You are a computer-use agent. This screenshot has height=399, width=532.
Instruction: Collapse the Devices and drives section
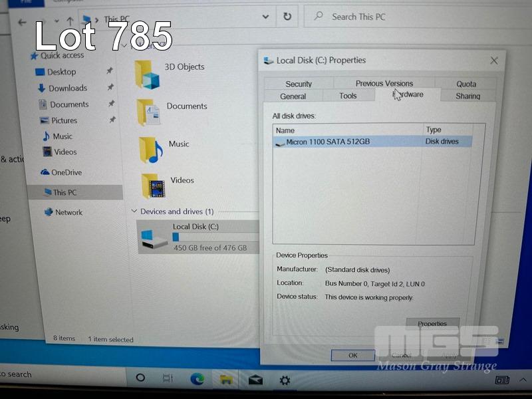(134, 211)
